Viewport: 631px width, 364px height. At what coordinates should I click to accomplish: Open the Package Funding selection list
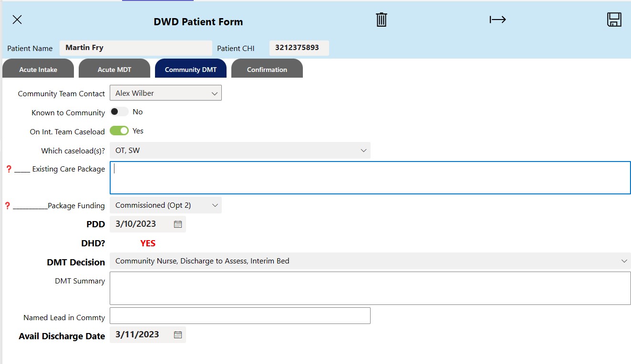point(166,205)
